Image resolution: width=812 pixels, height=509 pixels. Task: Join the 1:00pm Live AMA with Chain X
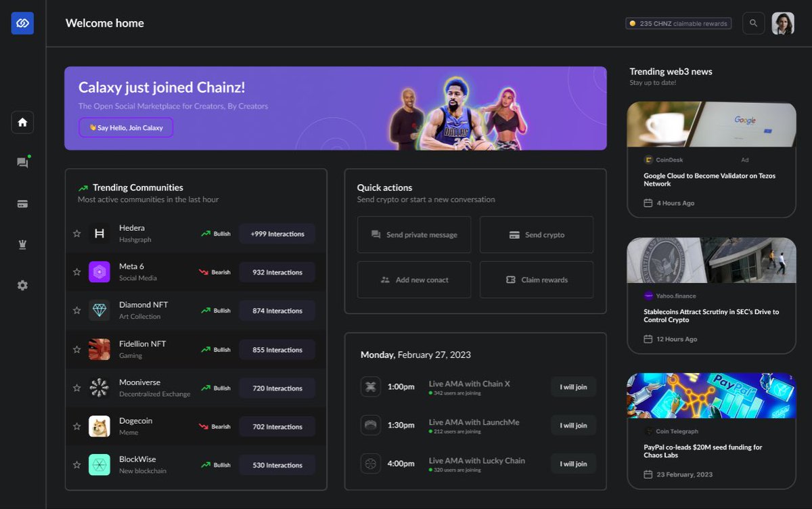point(573,386)
